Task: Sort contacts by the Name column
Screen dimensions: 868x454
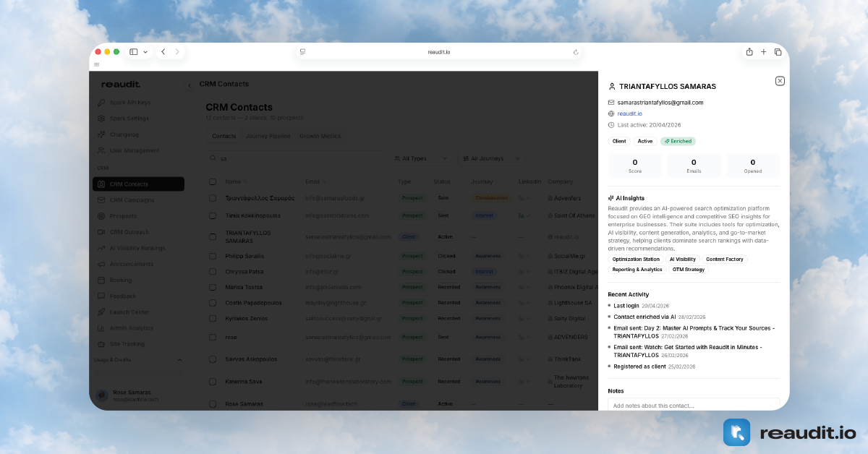Action: pos(236,181)
